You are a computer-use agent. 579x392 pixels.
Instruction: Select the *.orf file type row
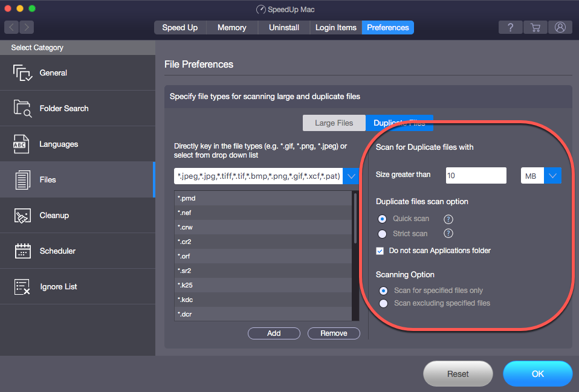[x=263, y=256]
